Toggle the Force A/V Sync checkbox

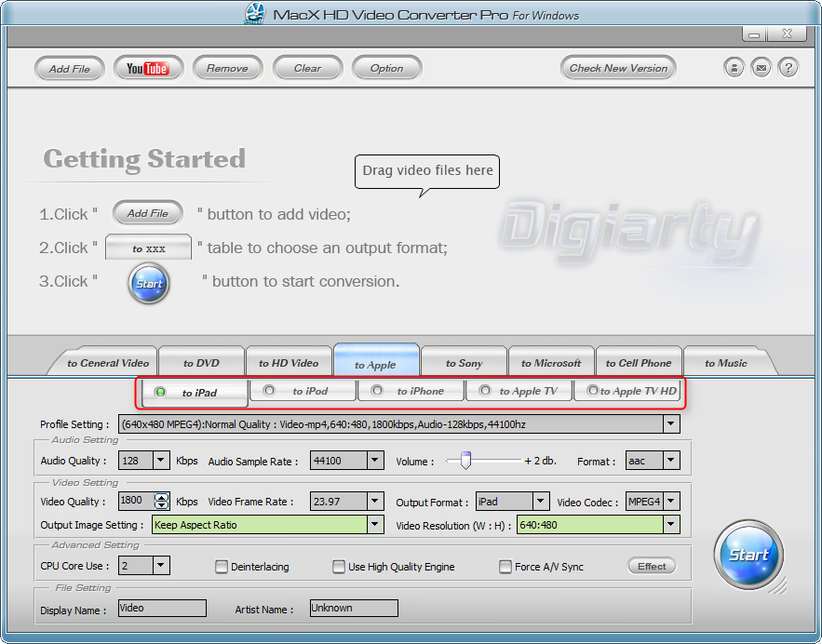coord(505,567)
